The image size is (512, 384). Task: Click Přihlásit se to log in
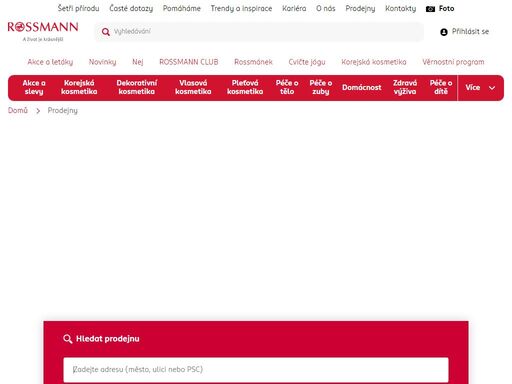coord(470,32)
